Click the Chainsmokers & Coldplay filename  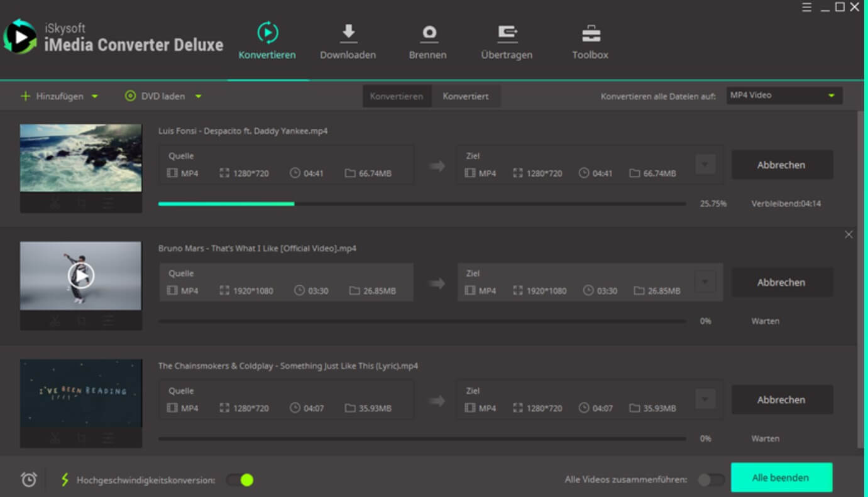tap(288, 366)
